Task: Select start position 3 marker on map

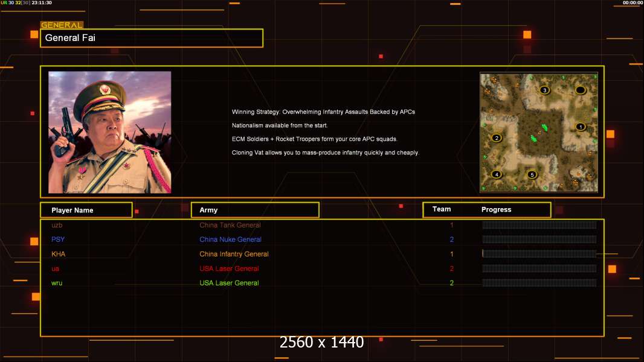Action: (x=544, y=91)
